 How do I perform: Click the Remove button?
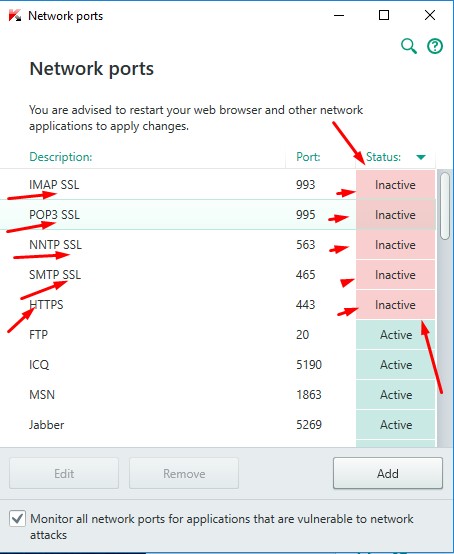[x=184, y=473]
